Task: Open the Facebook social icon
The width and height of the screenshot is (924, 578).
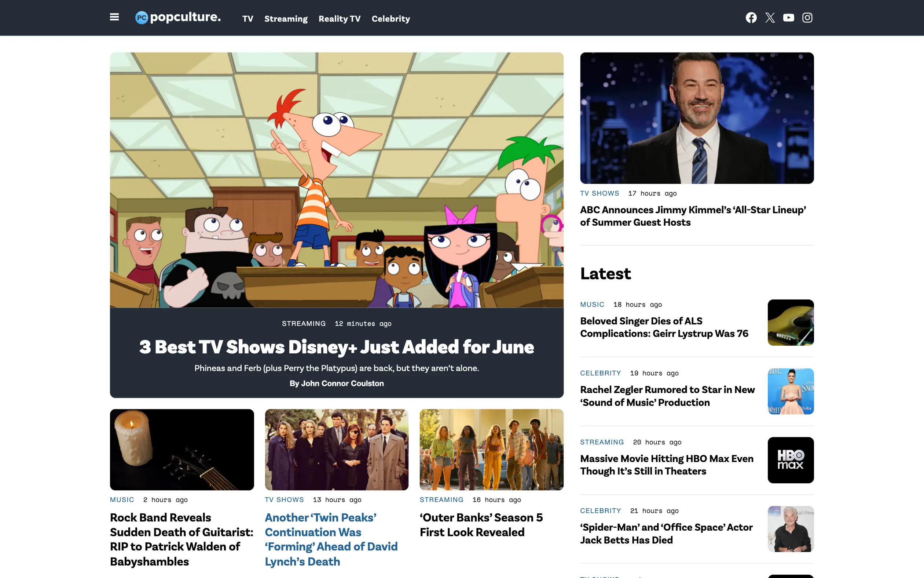Action: (751, 18)
